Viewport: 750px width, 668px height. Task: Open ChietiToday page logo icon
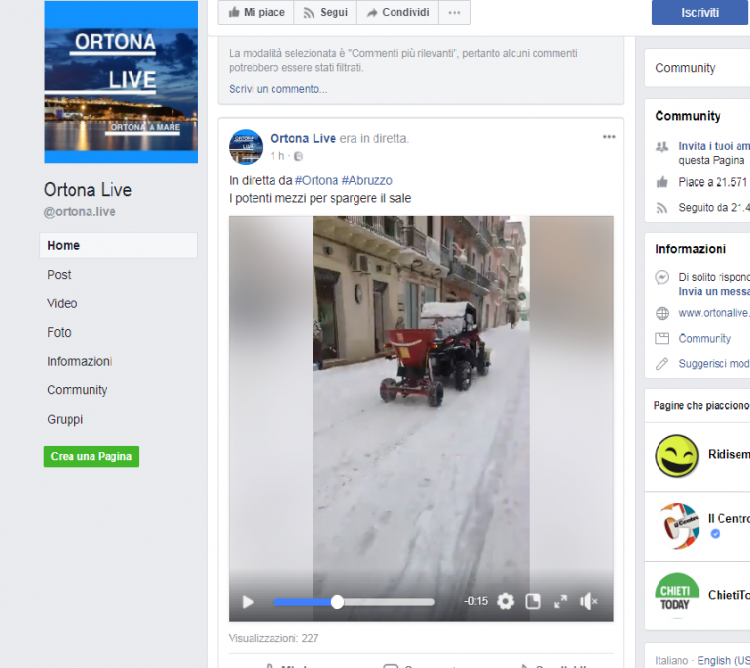(677, 596)
